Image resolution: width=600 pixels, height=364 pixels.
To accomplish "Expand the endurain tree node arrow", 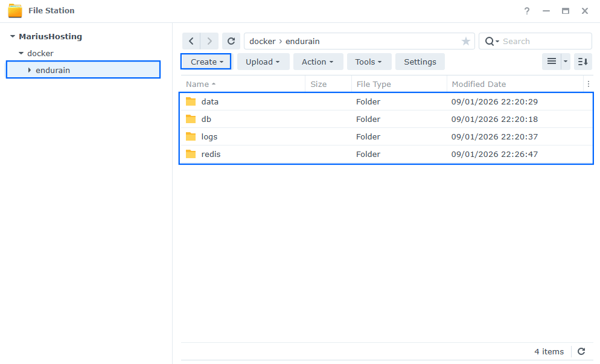I will 30,70.
